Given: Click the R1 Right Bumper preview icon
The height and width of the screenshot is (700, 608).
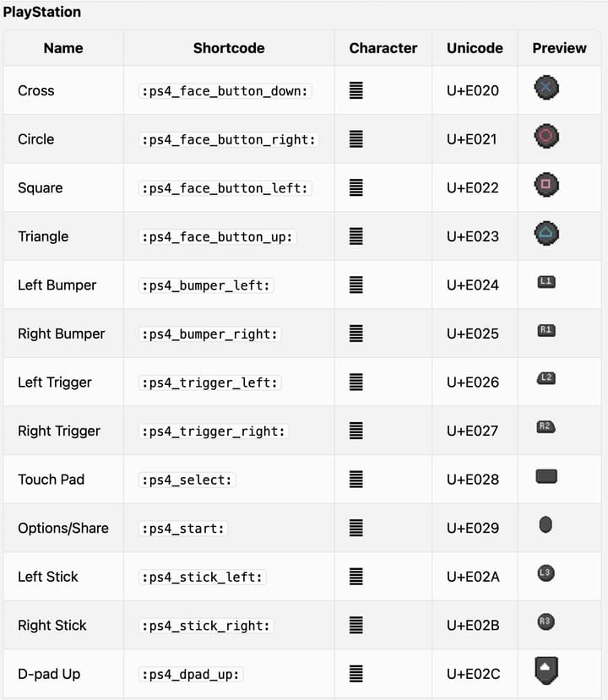Looking at the screenshot, I should (x=546, y=330).
